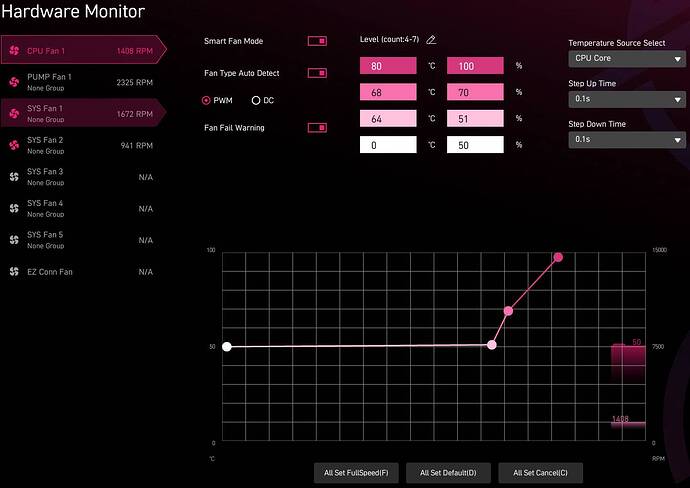Click the 2325 RPM value for PUMP Fan 1
This screenshot has height=488, width=690.
[x=135, y=82]
